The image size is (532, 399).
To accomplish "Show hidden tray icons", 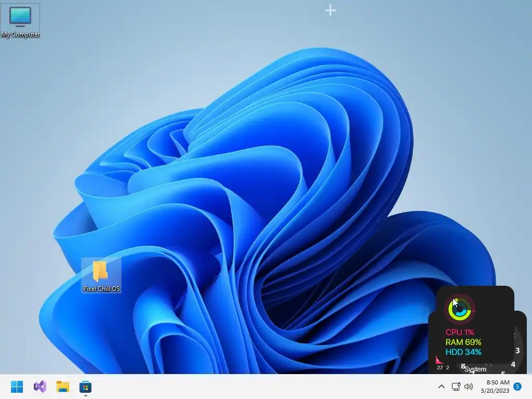I will (x=442, y=387).
